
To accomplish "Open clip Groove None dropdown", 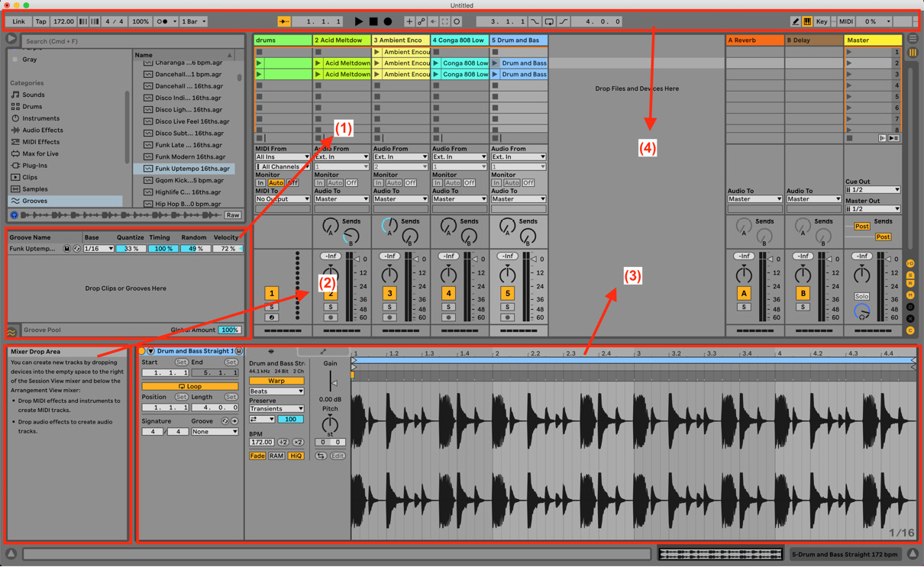I will coord(214,432).
